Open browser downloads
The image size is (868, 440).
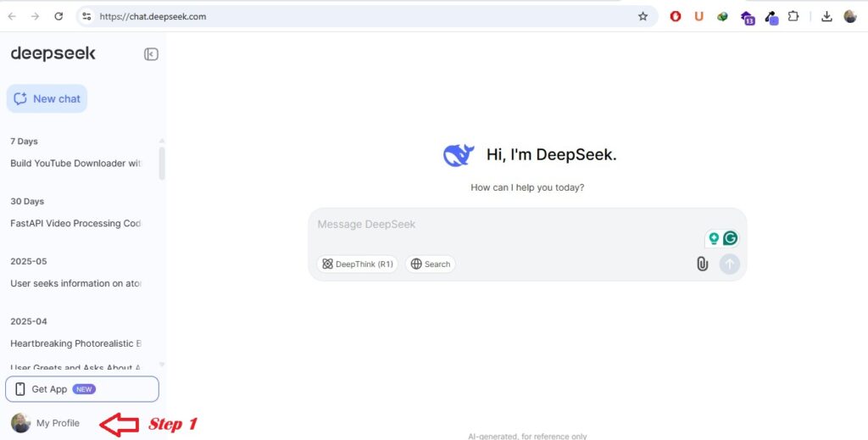pyautogui.click(x=826, y=17)
